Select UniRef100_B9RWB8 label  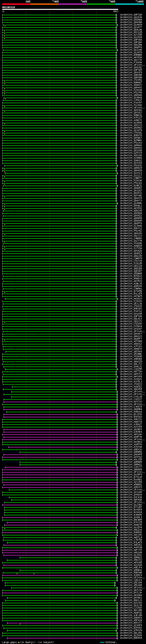click(131, 55)
